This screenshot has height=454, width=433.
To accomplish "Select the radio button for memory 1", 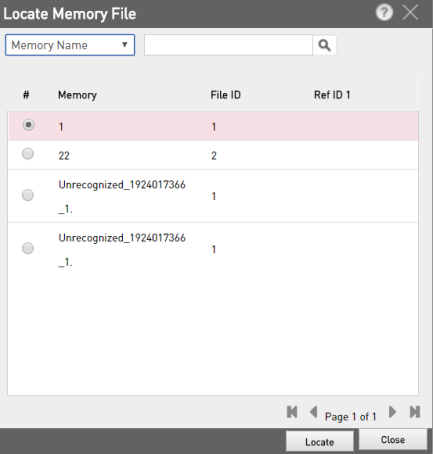I will [x=28, y=125].
